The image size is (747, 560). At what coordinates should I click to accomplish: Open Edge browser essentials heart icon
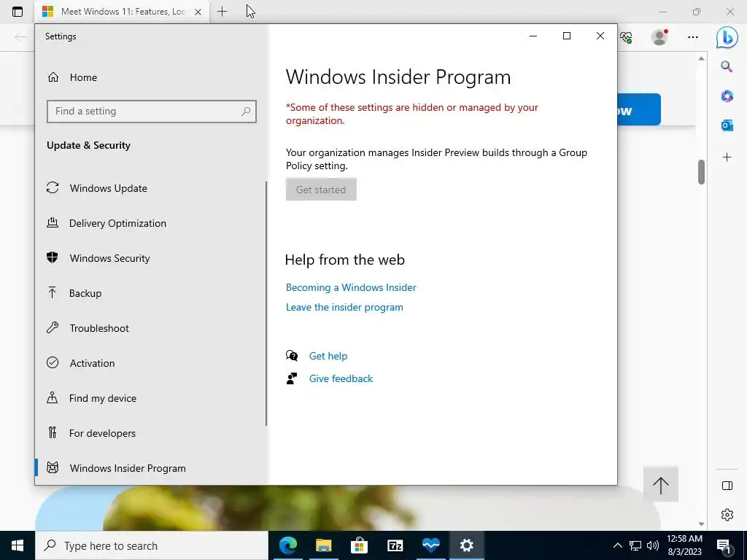point(626,37)
